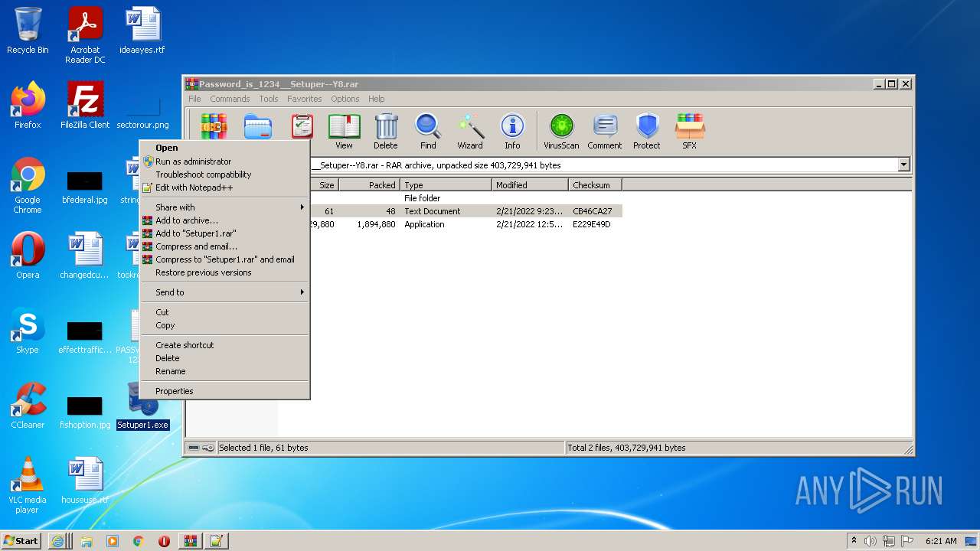This screenshot has width=980, height=551.
Task: Click the SFX toolbar icon
Action: [x=690, y=132]
